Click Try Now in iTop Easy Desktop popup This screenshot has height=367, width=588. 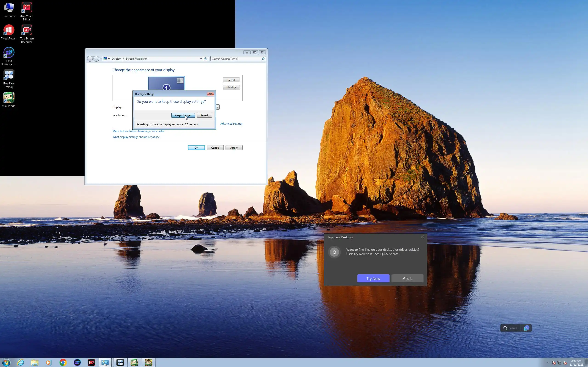click(373, 278)
